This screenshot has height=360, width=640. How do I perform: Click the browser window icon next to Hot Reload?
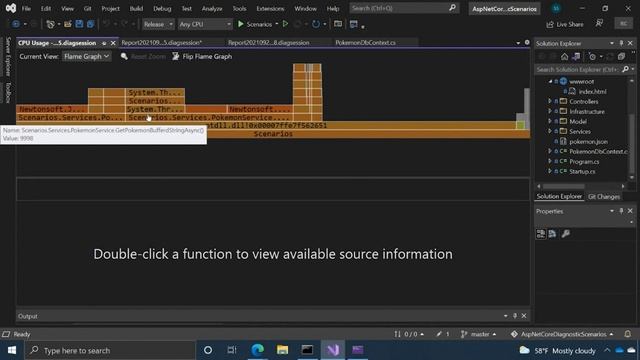point(338,24)
